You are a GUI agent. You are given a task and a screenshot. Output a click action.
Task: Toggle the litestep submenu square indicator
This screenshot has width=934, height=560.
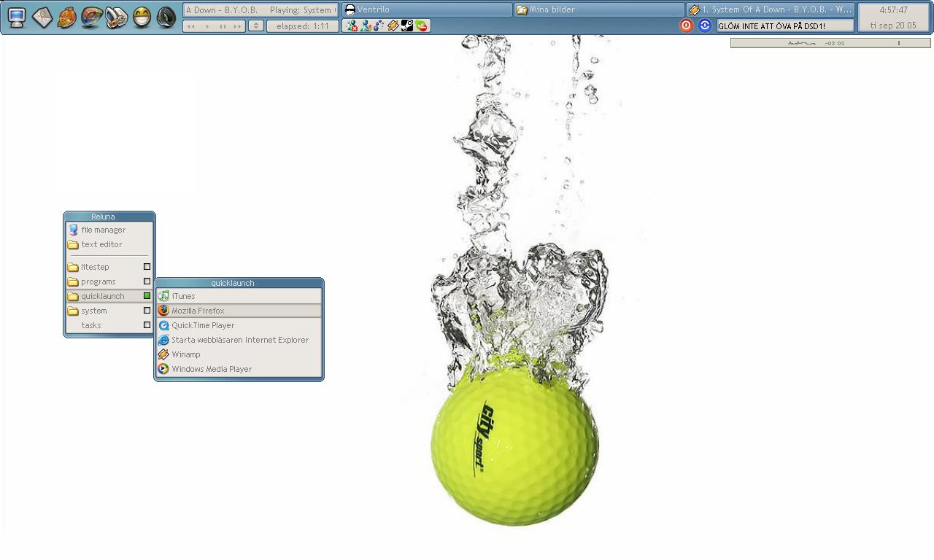pos(147,267)
